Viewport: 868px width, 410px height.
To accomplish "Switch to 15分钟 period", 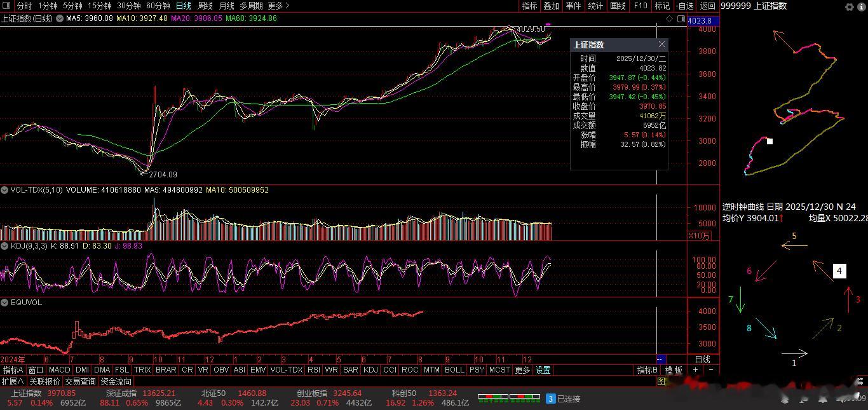I will pyautogui.click(x=100, y=6).
